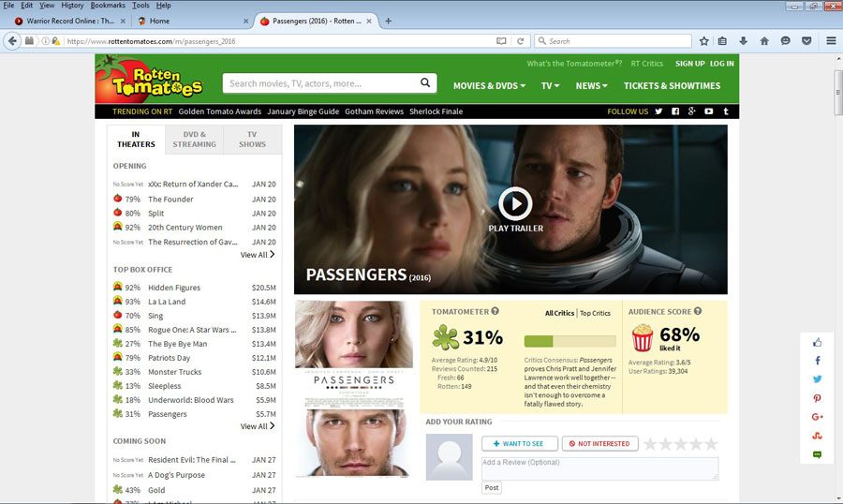Click the Rotten Tomatoes search magnifier icon
843x504 pixels.
pyautogui.click(x=425, y=82)
